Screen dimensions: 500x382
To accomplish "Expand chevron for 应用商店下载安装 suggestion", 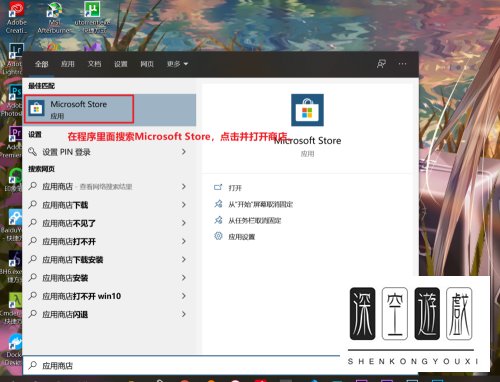I will pyautogui.click(x=184, y=259).
